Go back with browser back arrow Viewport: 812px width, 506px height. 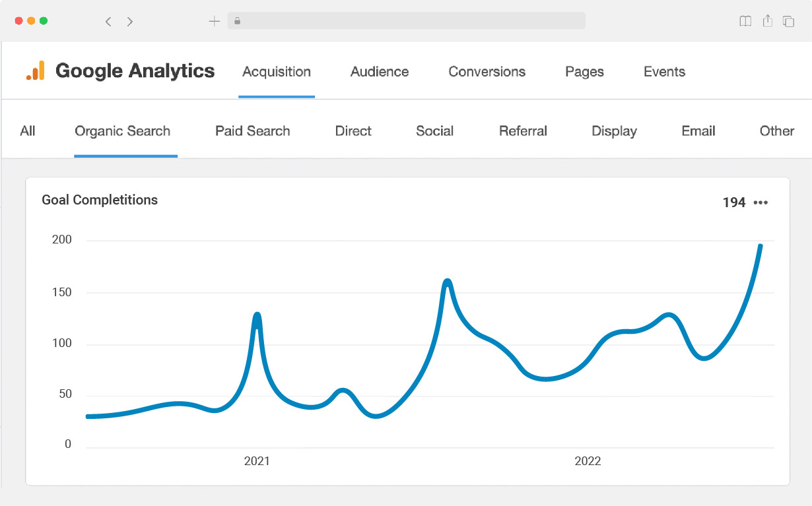point(108,21)
